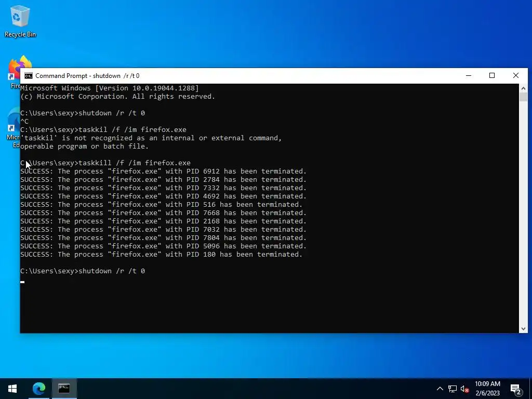Click the 'Microsoft Windows [Version 10.0.19044.1288]' line
The image size is (532, 399).
[109, 88]
